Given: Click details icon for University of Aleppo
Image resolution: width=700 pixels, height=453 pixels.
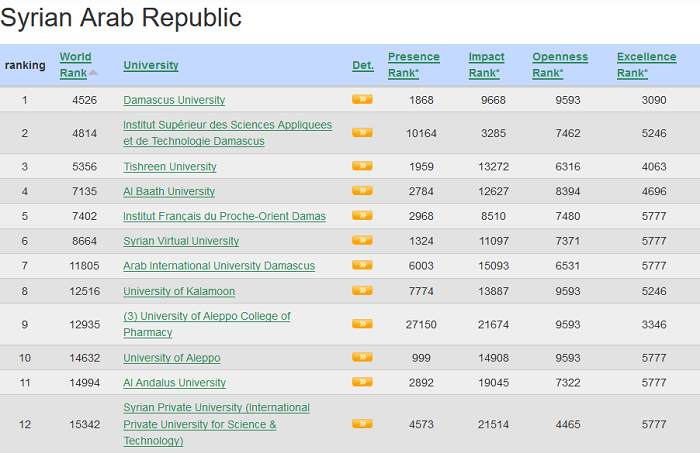Looking at the screenshot, I should pos(362,357).
